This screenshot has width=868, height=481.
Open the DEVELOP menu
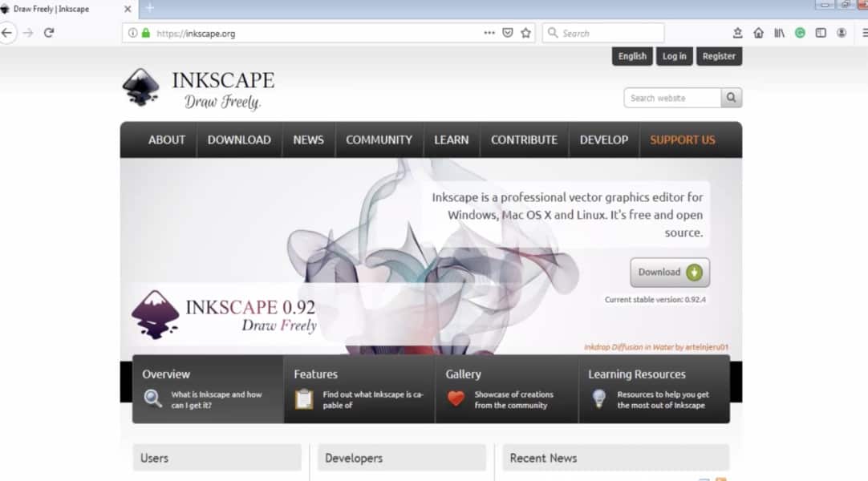tap(604, 139)
